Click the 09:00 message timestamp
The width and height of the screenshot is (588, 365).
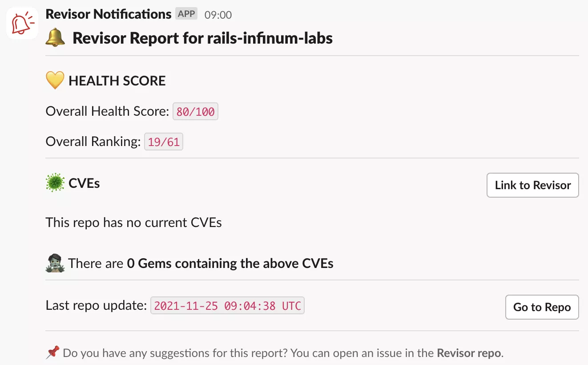[218, 15]
